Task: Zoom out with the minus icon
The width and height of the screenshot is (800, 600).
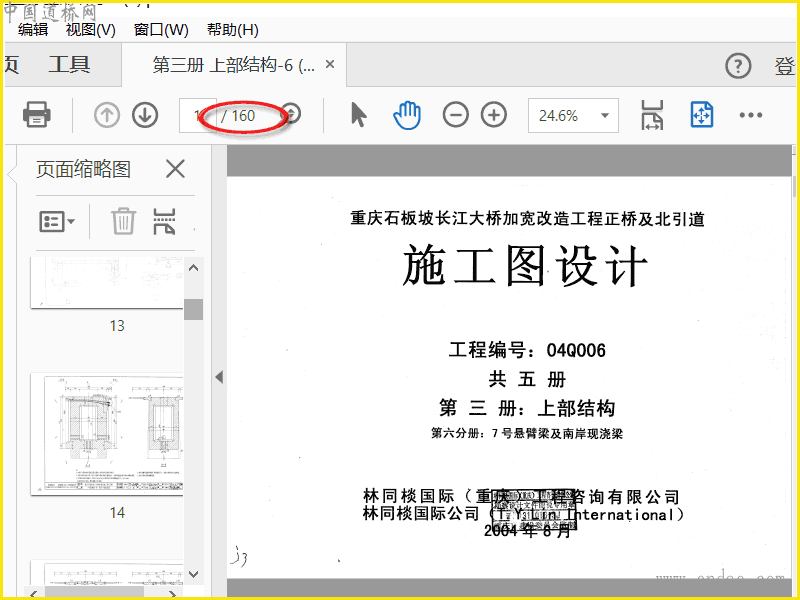Action: (456, 115)
